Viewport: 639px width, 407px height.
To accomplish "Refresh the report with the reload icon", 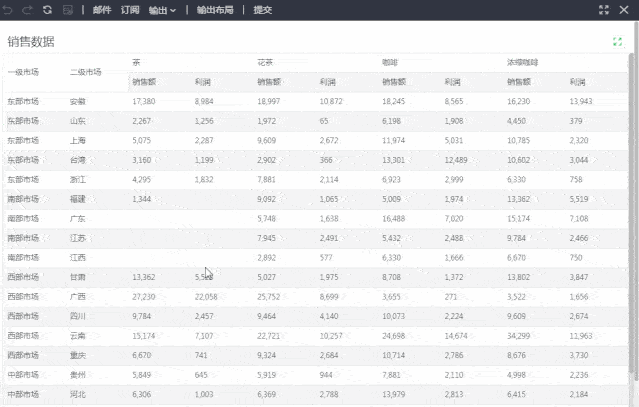I will pos(47,10).
